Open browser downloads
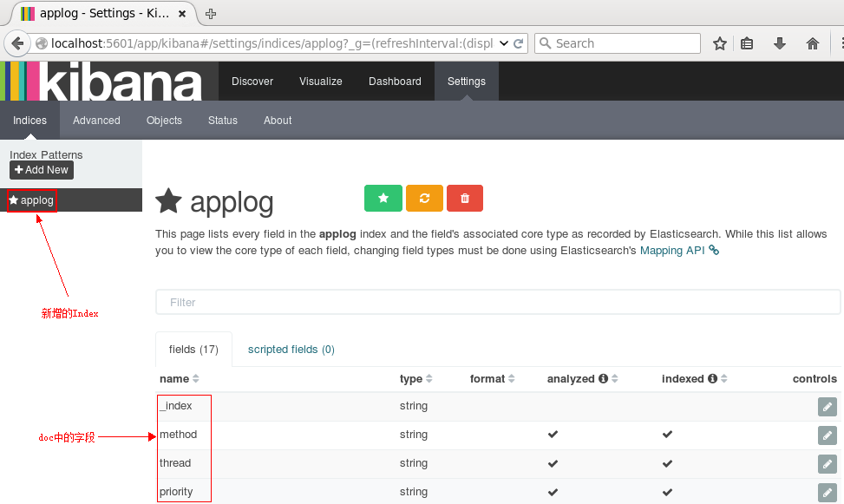 779,43
